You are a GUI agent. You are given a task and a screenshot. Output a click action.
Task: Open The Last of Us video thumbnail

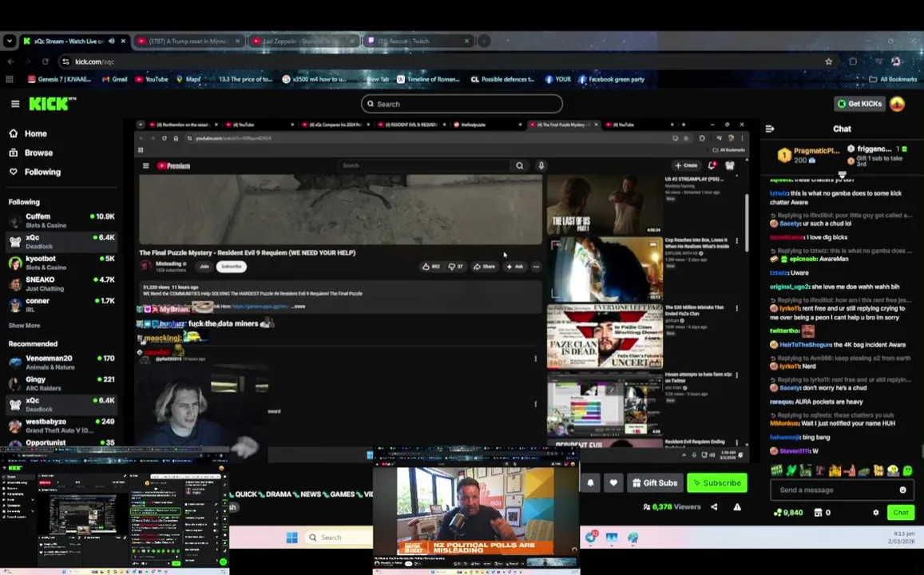pos(605,205)
